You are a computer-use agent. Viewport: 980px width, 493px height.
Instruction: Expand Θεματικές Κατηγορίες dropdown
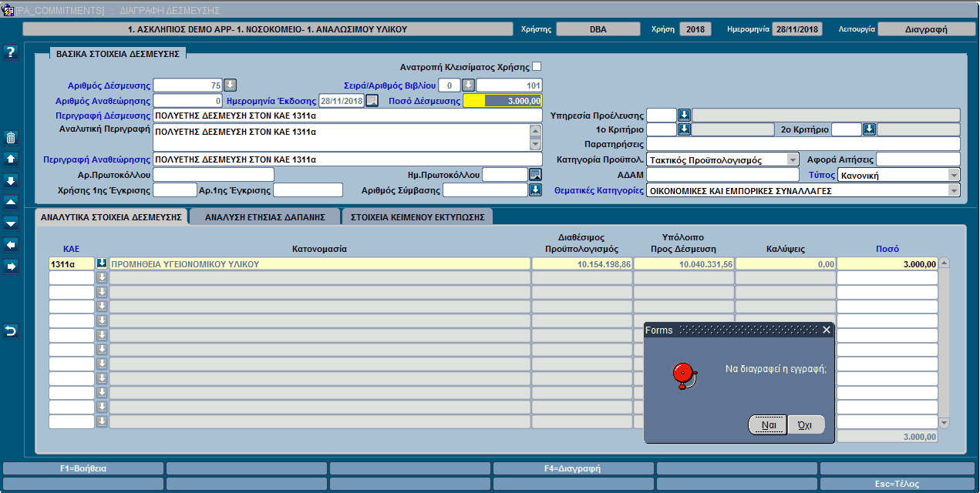point(954,190)
